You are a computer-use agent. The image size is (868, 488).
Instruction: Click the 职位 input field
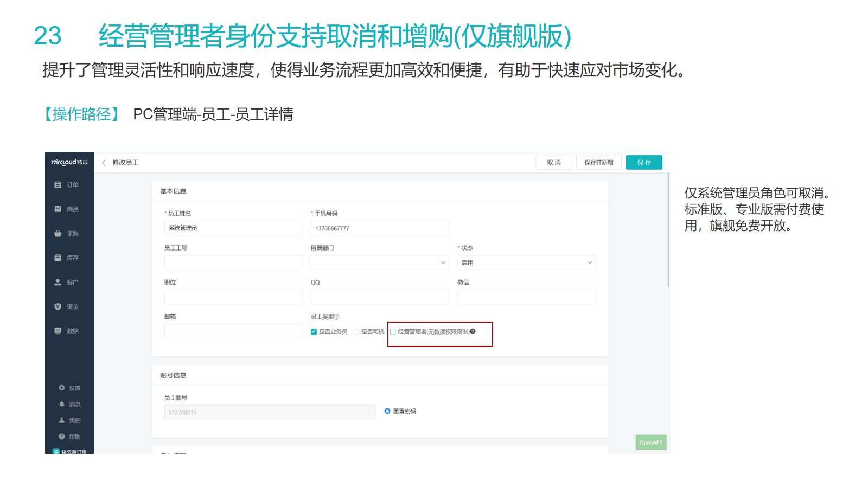coord(233,297)
